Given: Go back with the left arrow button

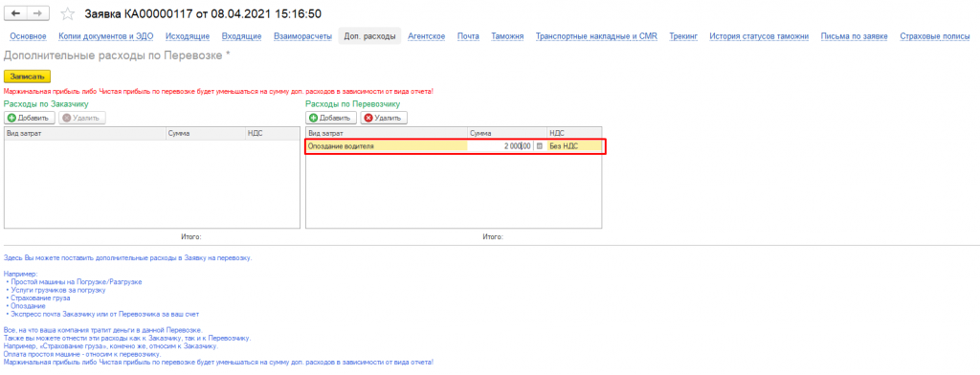Looking at the screenshot, I should point(15,13).
